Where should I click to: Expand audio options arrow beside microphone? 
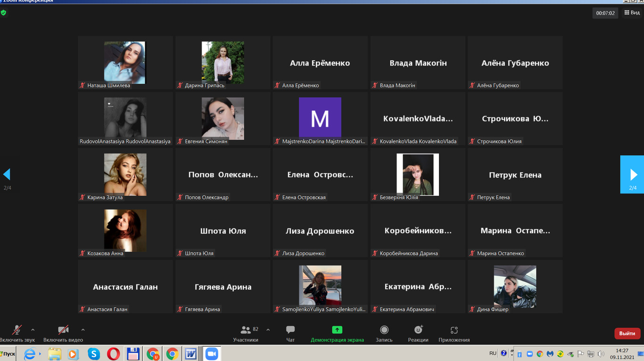(x=33, y=330)
